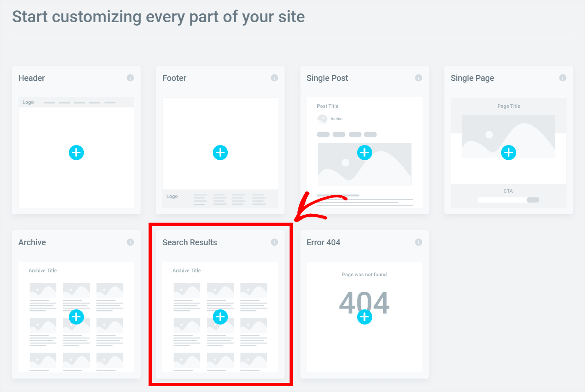Add a Single Page template plus icon
Screen dimensions: 585x392
point(509,153)
